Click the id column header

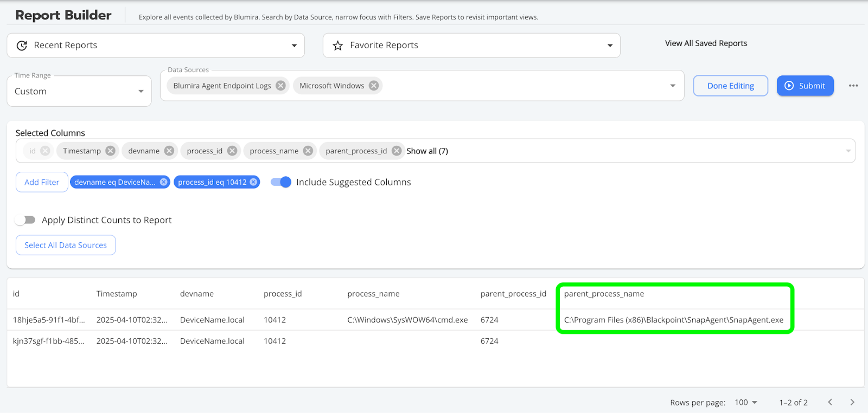pos(16,294)
